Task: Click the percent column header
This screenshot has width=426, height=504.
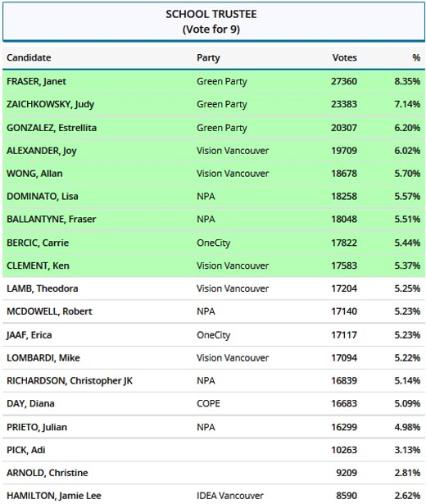Action: (x=416, y=57)
